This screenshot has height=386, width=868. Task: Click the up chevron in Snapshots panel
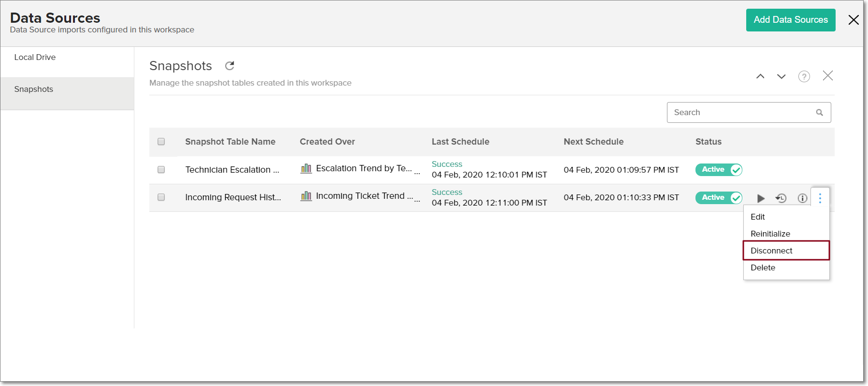point(760,76)
